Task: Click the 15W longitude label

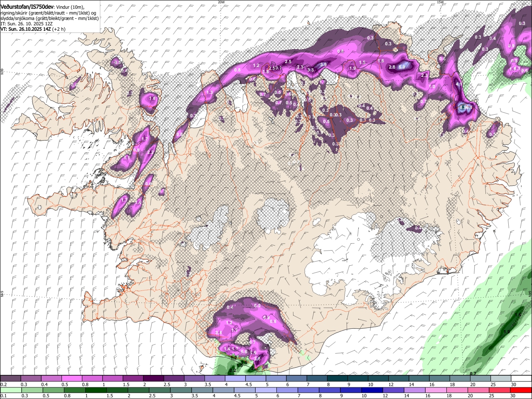Action: coord(440,2)
